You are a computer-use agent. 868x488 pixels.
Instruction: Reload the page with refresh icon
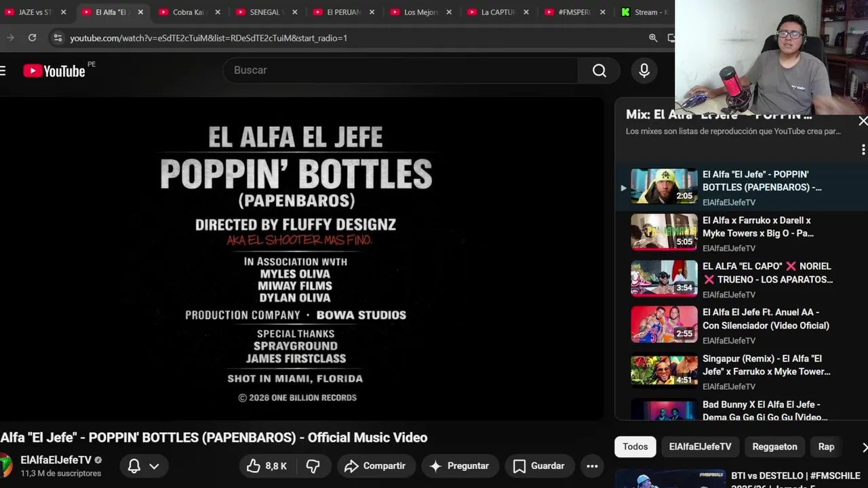coord(32,38)
